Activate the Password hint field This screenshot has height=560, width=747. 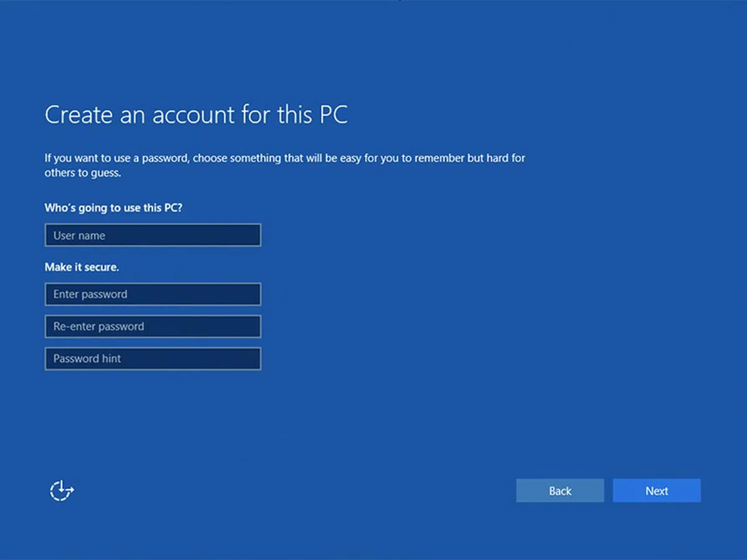[153, 359]
